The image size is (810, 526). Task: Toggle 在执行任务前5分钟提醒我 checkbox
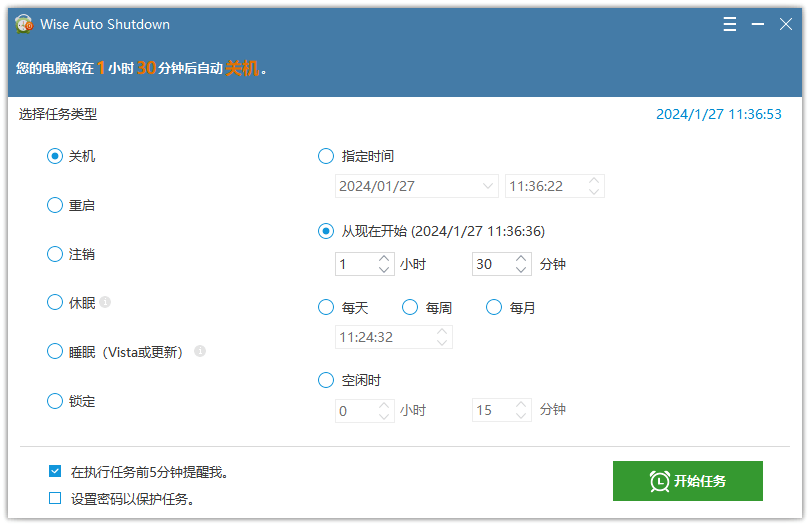point(55,471)
